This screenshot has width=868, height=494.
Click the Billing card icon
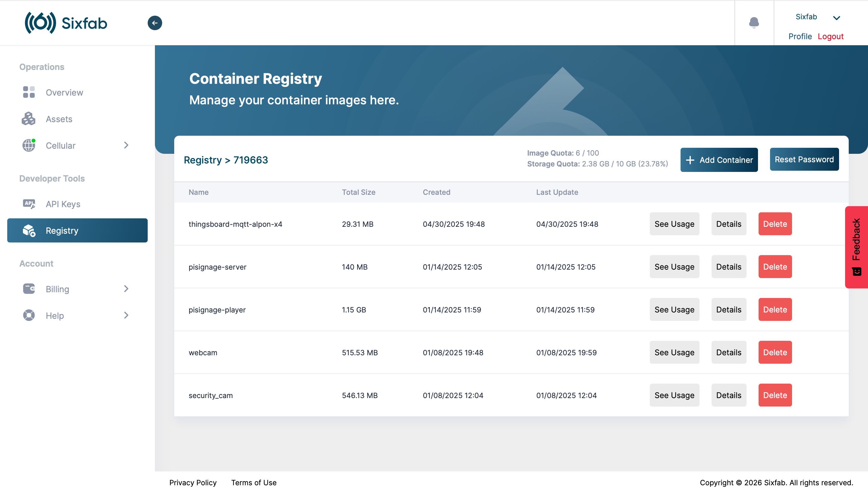pyautogui.click(x=29, y=289)
